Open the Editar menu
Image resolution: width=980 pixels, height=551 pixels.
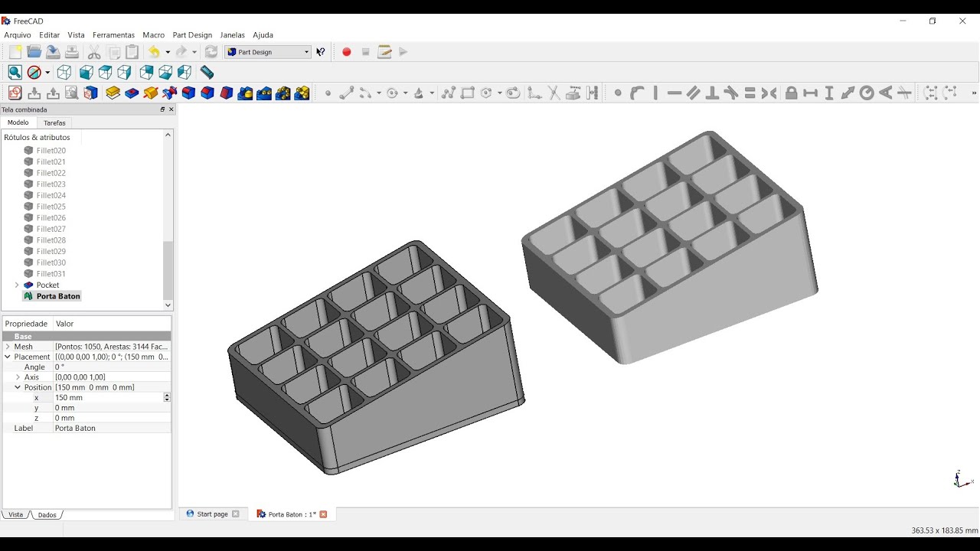click(x=50, y=35)
